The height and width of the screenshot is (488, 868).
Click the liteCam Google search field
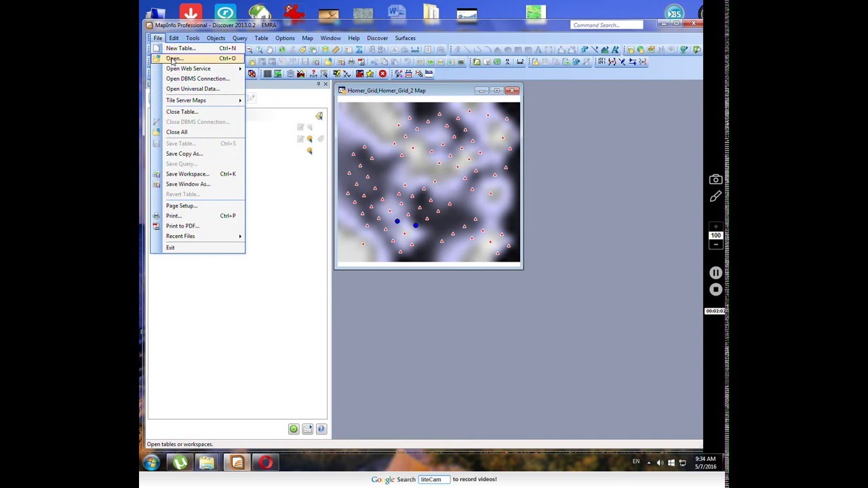434,479
